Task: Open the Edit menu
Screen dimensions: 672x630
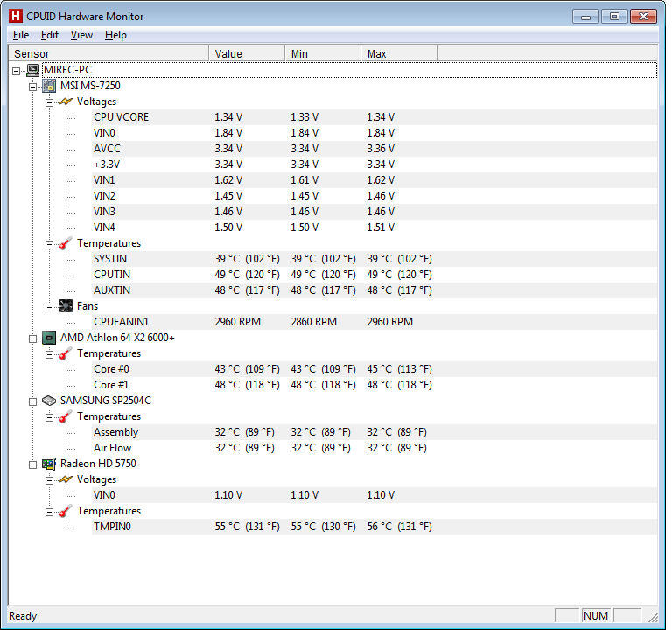Action: pyautogui.click(x=50, y=35)
